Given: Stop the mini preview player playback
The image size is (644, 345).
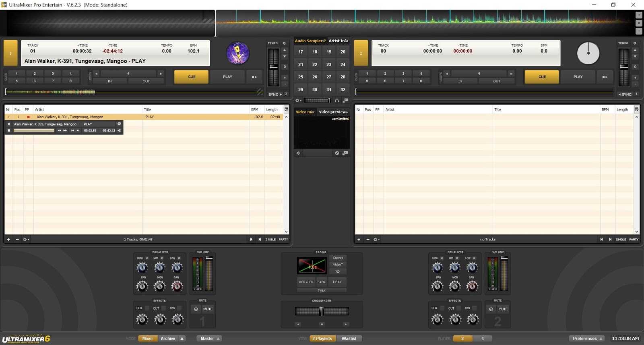Looking at the screenshot, I should click(x=9, y=130).
